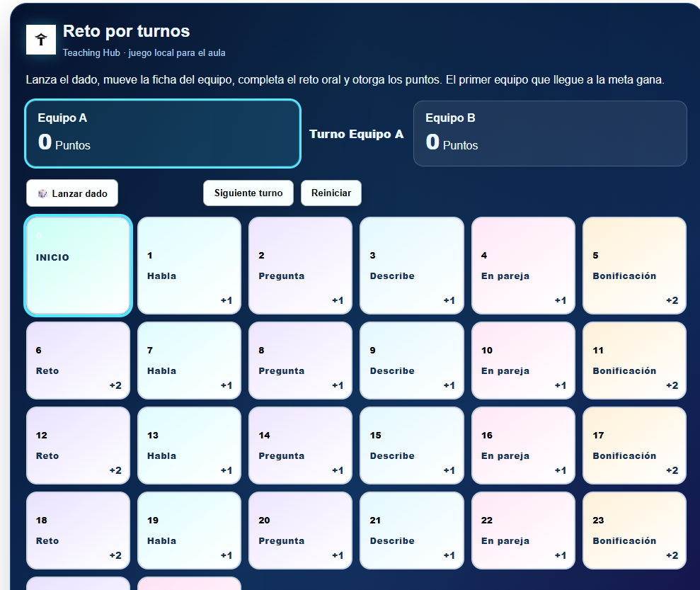
Task: Click tile 8 Pregunta
Action: click(x=300, y=361)
